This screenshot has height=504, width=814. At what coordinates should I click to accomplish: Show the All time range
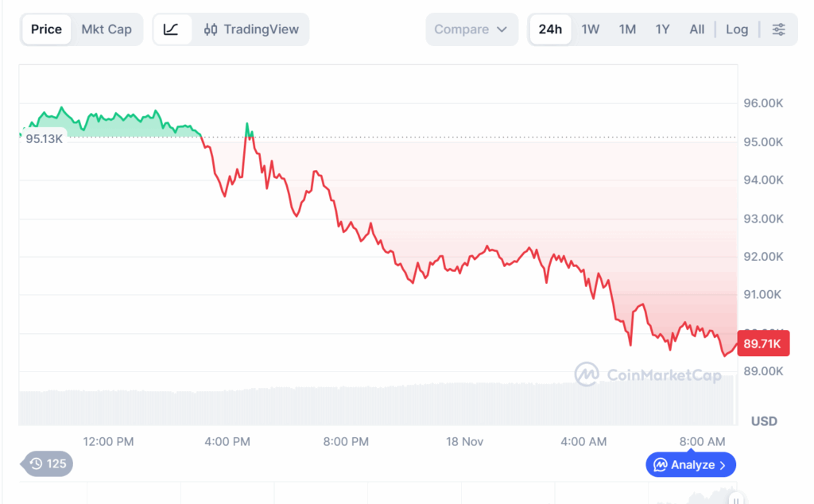tap(697, 29)
